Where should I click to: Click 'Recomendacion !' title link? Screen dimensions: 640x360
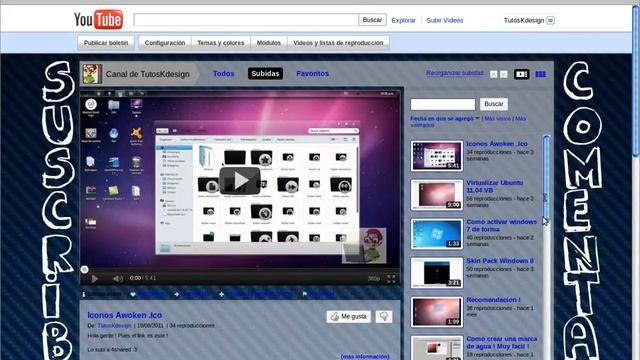tap(493, 300)
